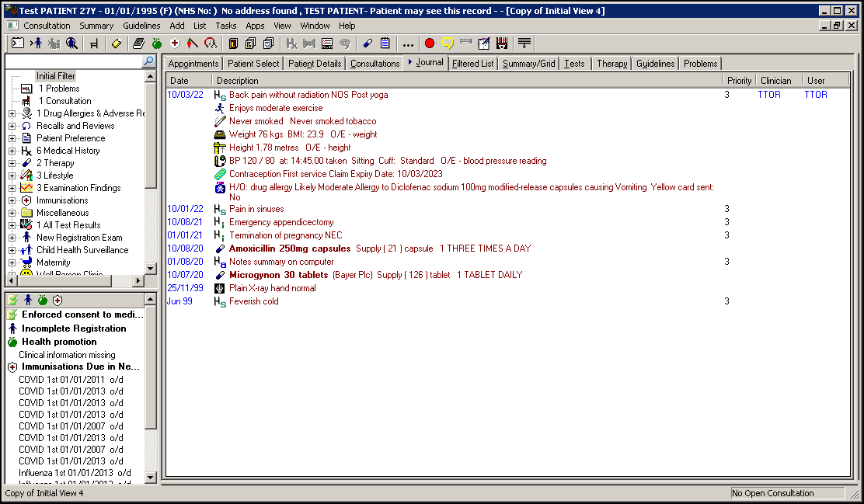Click the magnifier search icon above the tree

click(148, 61)
